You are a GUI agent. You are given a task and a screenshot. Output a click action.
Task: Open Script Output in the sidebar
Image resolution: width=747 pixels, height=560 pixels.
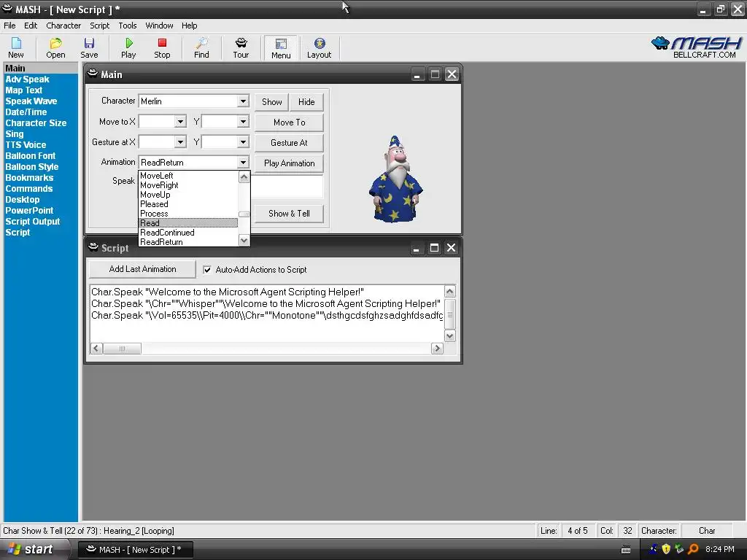coord(32,222)
